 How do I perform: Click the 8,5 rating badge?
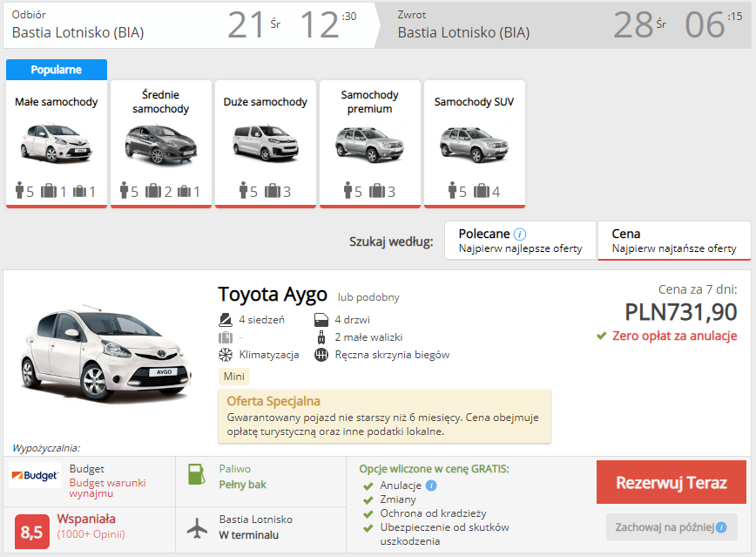click(x=32, y=532)
